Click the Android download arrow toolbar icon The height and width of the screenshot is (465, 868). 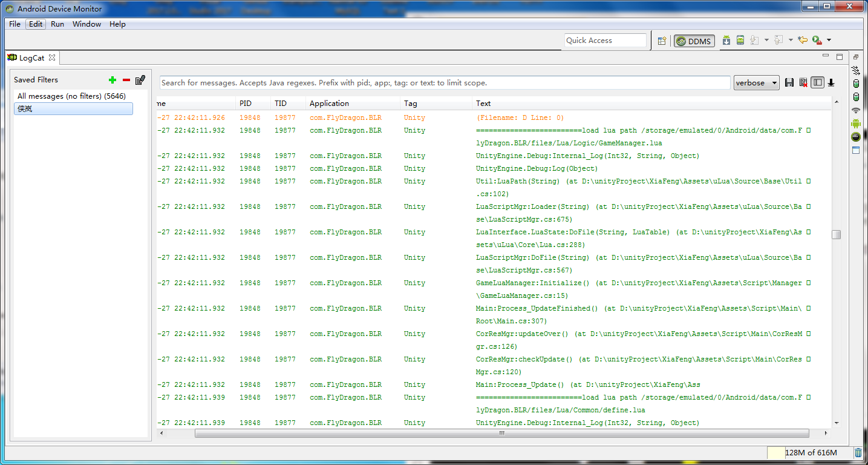[x=726, y=41]
